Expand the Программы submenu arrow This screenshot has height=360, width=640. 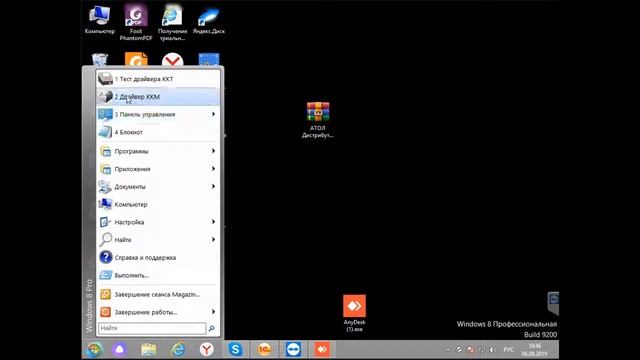tap(213, 151)
